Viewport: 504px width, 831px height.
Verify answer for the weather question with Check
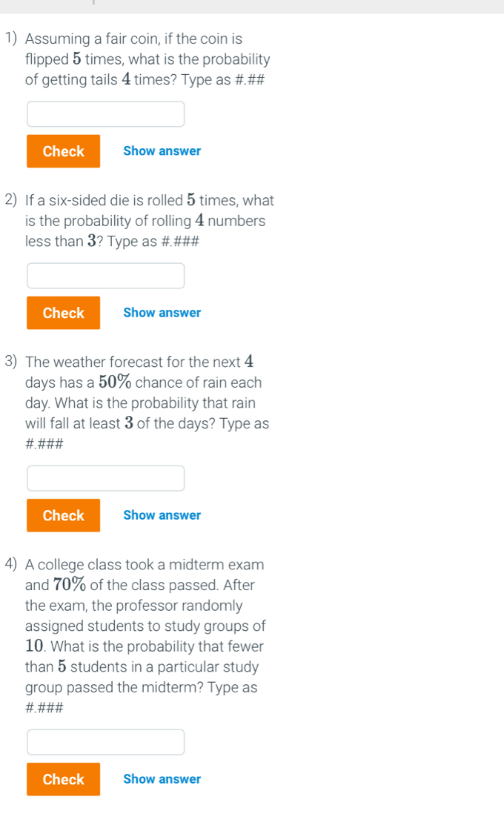63,515
